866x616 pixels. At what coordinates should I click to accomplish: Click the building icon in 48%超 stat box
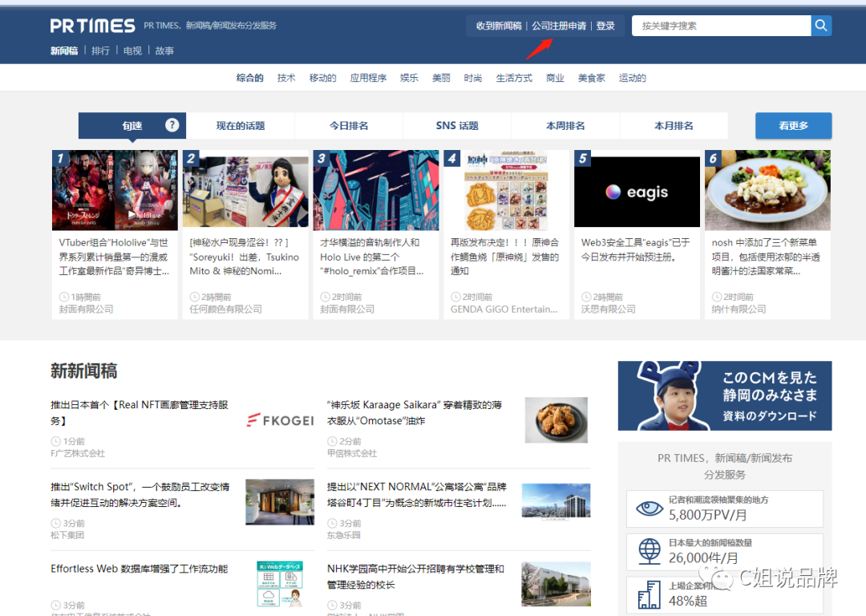click(x=649, y=594)
